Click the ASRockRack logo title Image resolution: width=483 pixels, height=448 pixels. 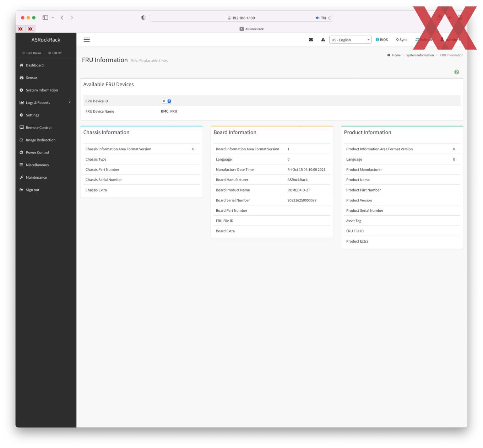click(46, 40)
